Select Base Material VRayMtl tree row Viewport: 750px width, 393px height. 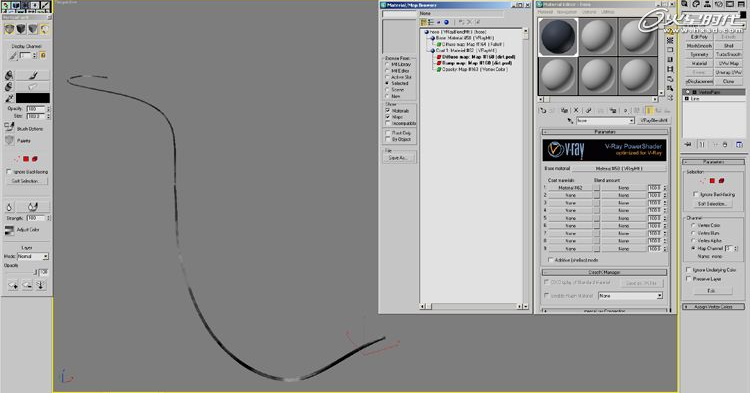tap(462, 38)
